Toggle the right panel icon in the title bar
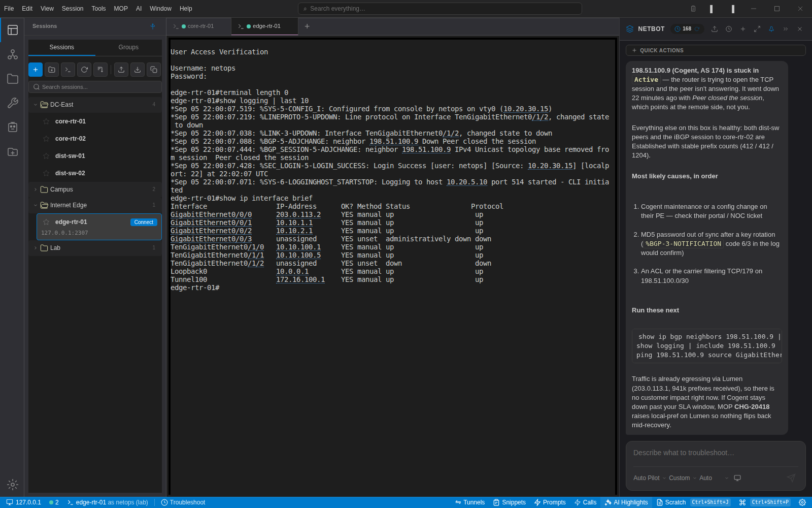 733,9
